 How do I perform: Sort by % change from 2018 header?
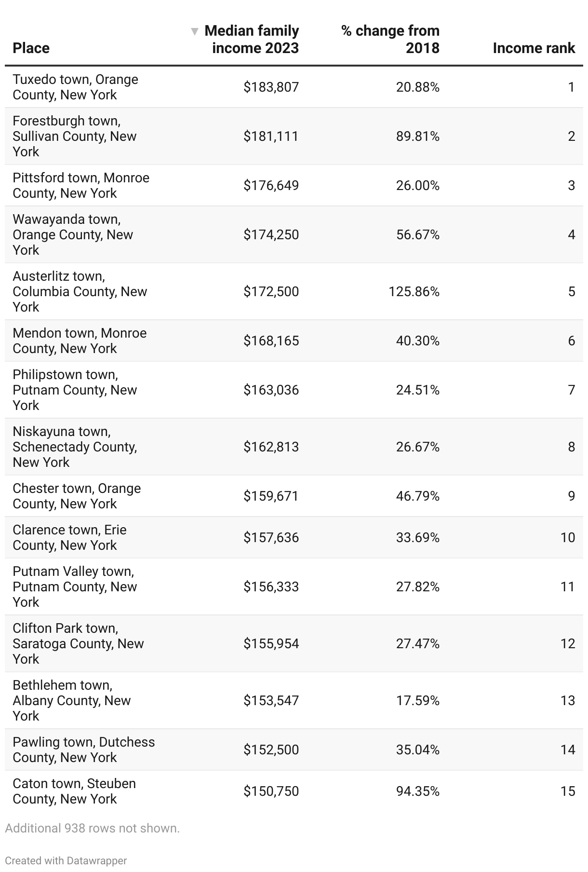click(390, 40)
